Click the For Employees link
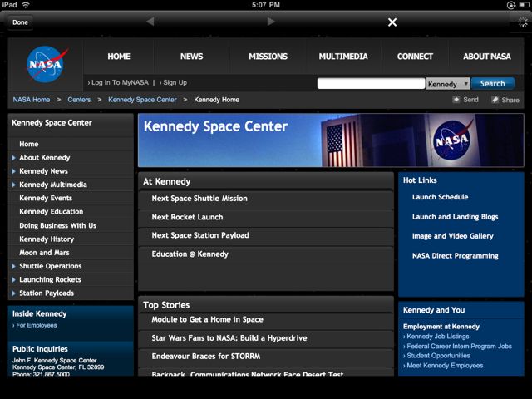This screenshot has height=399, width=532. pyautogui.click(x=35, y=325)
